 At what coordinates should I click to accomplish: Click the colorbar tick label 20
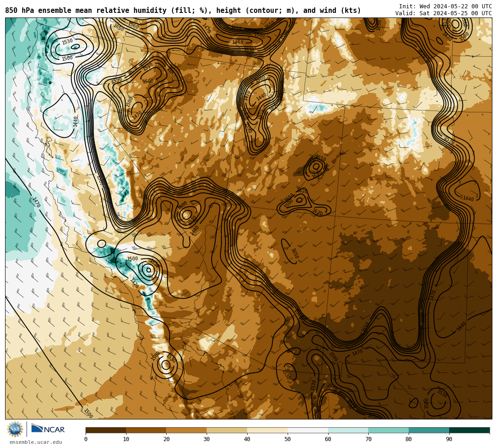point(167,439)
